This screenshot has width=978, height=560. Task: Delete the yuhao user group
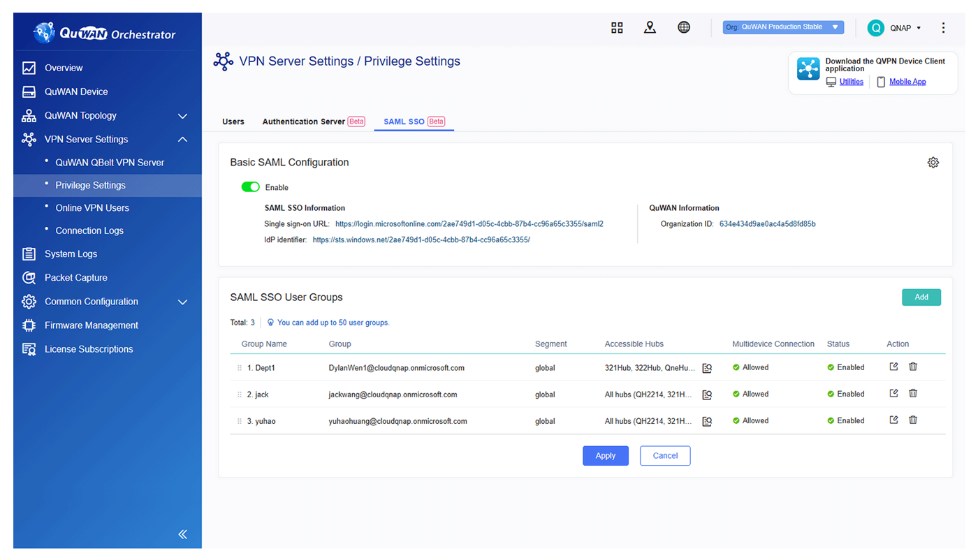(913, 420)
